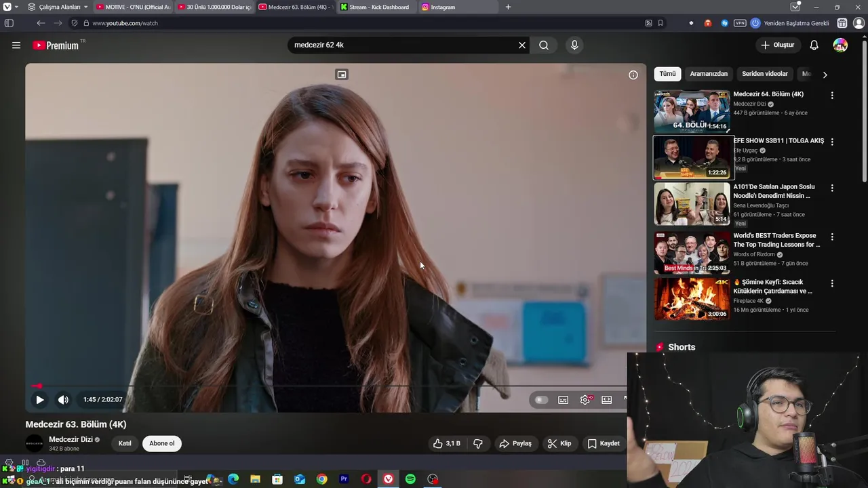Subscribe with Abone ol button
The height and width of the screenshot is (488, 868).
click(x=161, y=443)
